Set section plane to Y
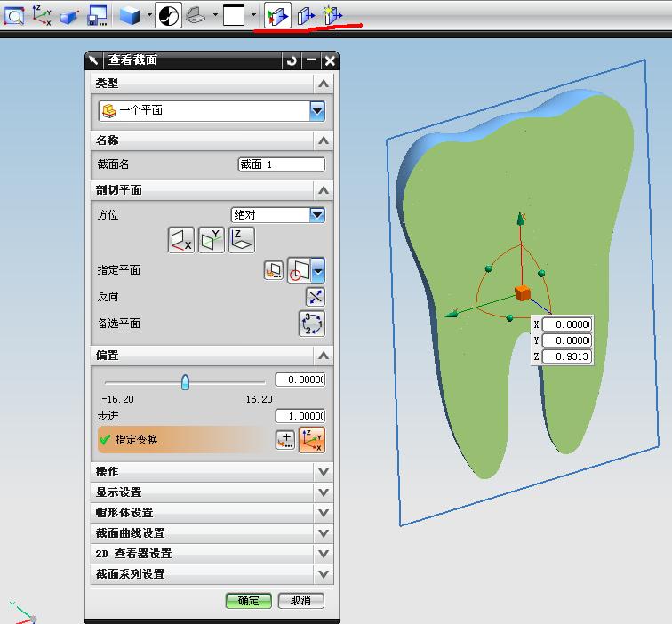The height and width of the screenshot is (624, 672). click(x=212, y=240)
